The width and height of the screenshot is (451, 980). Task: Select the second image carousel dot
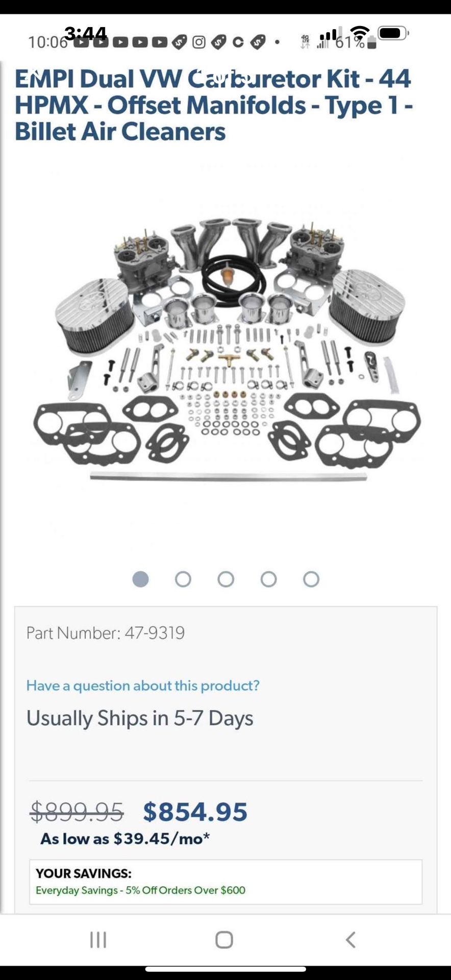(183, 579)
